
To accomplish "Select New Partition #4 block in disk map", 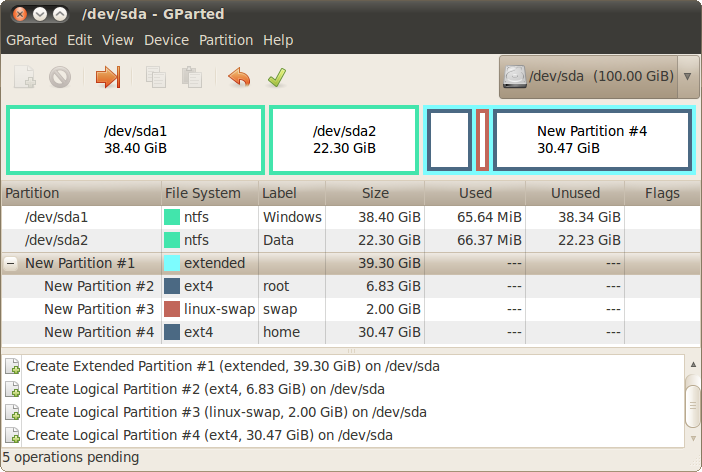I will tap(592, 140).
